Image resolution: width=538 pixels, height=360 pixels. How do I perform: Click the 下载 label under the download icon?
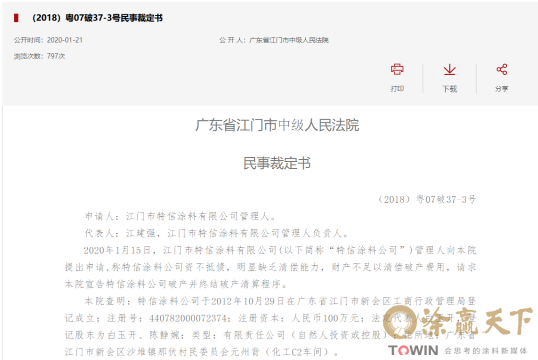(x=449, y=89)
